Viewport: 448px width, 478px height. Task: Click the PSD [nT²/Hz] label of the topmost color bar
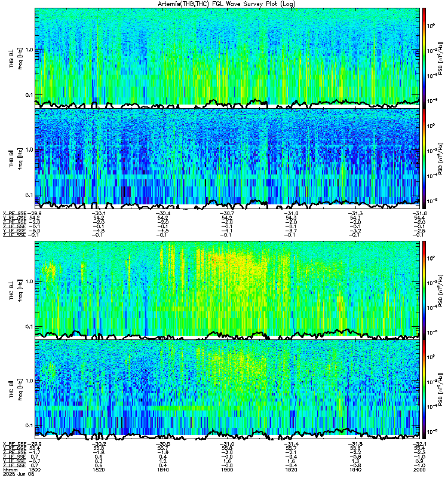(440, 58)
